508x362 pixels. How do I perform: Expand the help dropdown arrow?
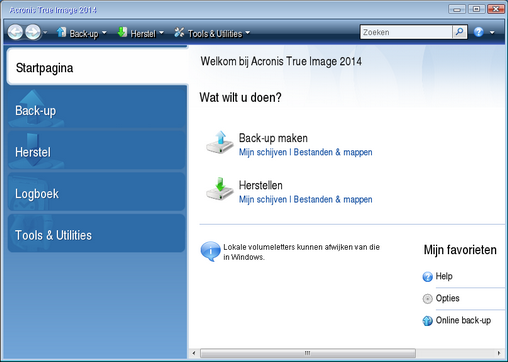492,33
